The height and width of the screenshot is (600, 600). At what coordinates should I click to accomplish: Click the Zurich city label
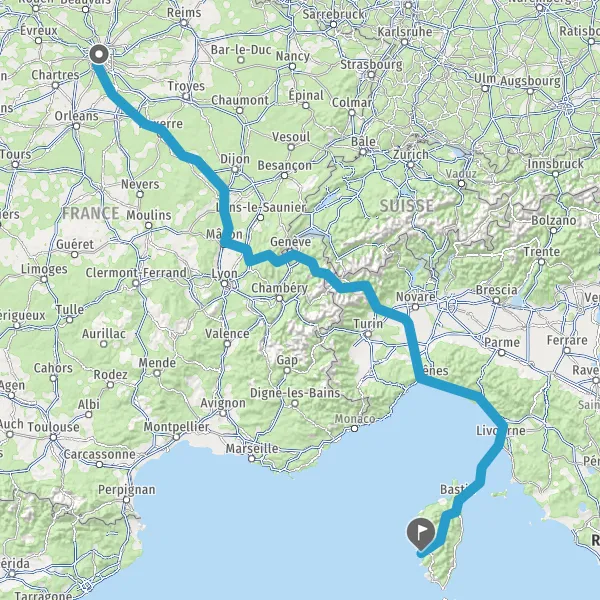click(x=411, y=155)
